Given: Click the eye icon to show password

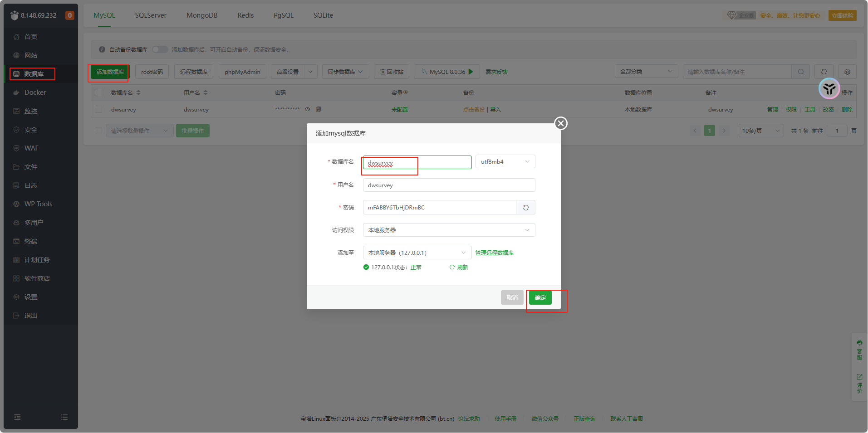Looking at the screenshot, I should click(307, 109).
